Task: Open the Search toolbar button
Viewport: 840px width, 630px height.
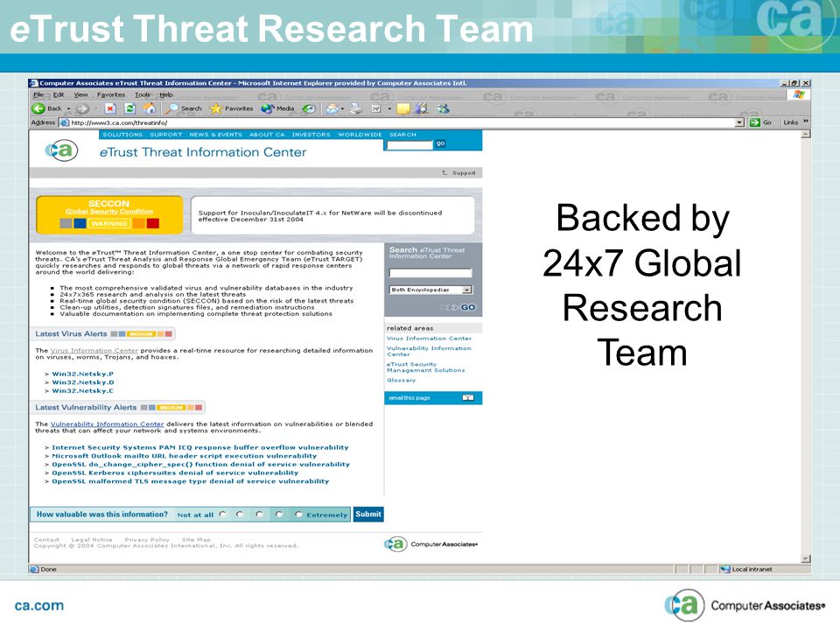Action: 183,108
